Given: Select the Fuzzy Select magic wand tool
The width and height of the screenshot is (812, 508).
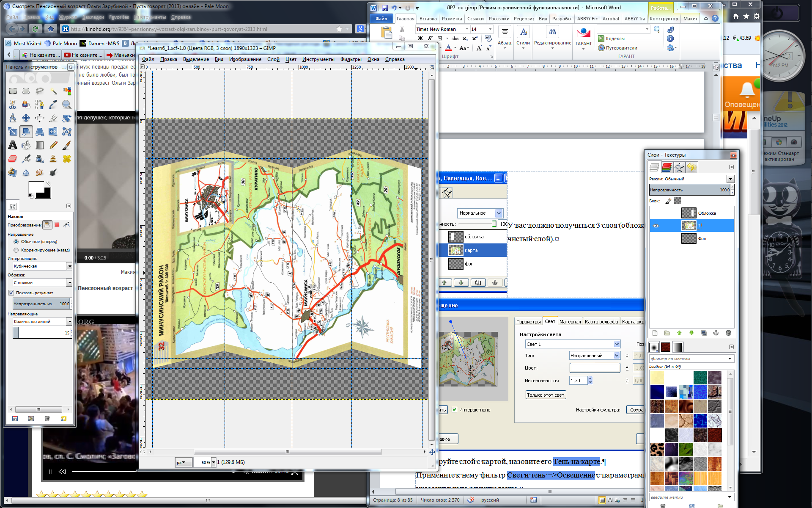Looking at the screenshot, I should (x=53, y=91).
